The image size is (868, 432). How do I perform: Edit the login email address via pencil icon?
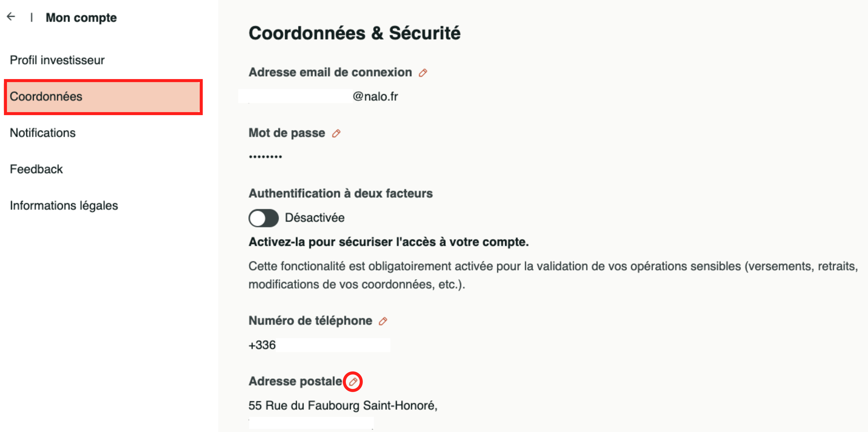point(423,73)
